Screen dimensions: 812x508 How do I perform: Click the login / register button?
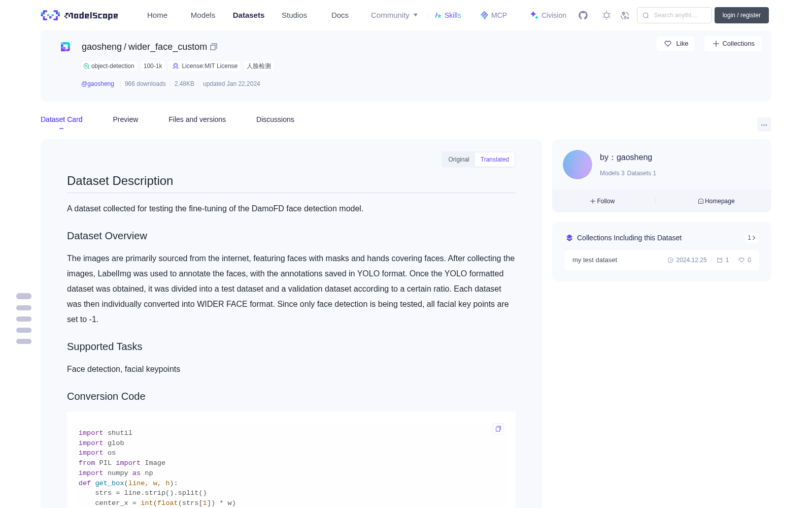point(741,15)
